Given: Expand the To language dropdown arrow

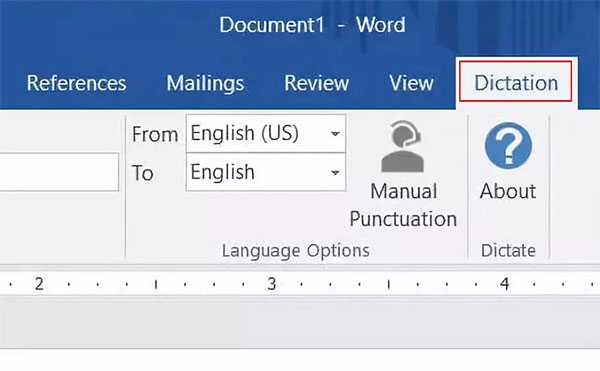Looking at the screenshot, I should coord(335,172).
